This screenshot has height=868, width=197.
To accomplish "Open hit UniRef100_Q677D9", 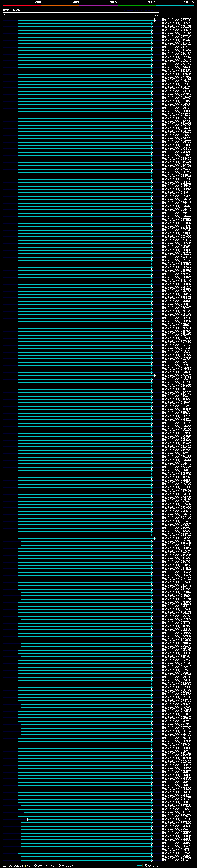I will pyautogui.click(x=177, y=20).
